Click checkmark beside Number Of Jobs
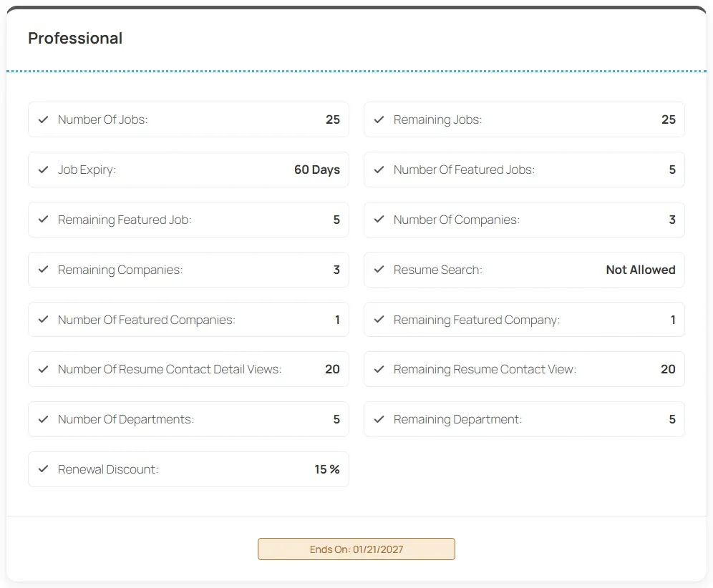The width and height of the screenshot is (713, 588). tap(43, 119)
